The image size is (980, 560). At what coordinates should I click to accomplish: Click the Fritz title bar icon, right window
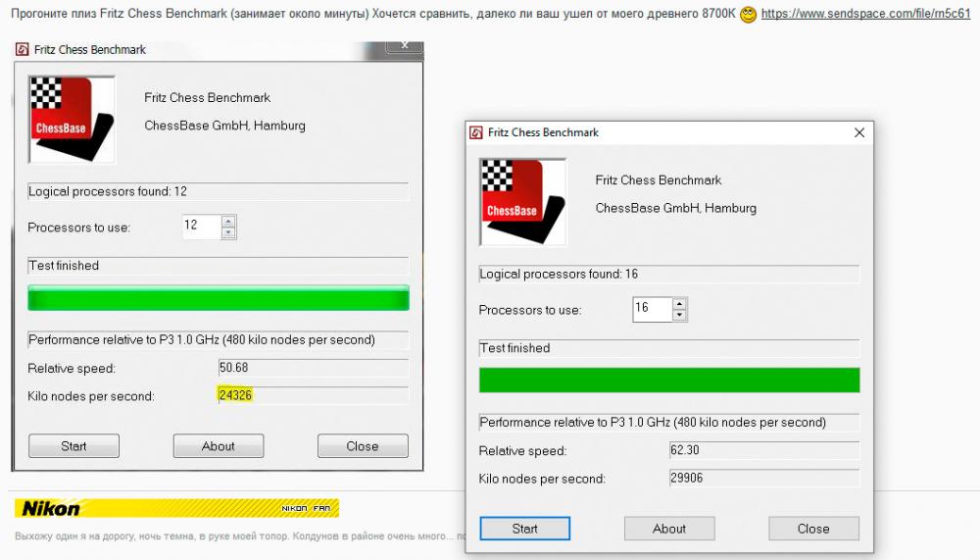(x=476, y=132)
